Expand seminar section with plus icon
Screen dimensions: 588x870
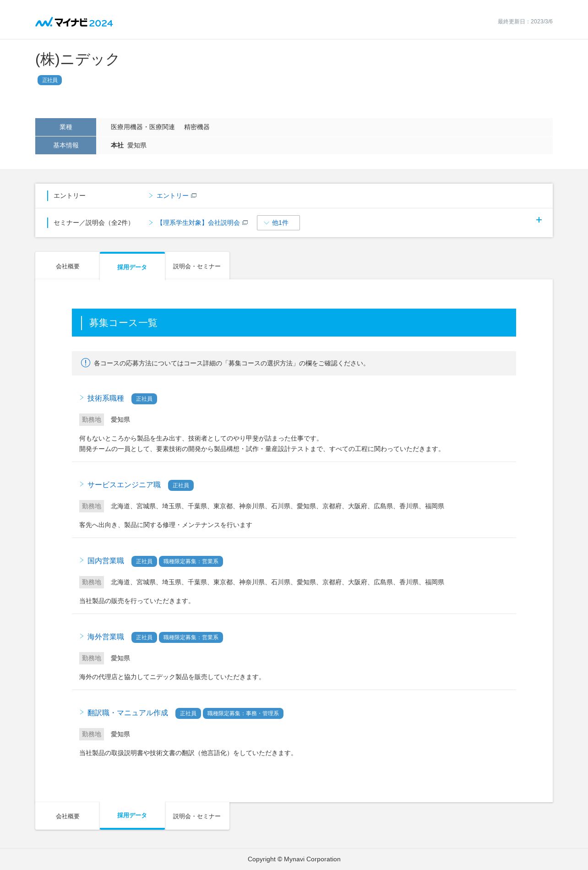pyautogui.click(x=539, y=220)
